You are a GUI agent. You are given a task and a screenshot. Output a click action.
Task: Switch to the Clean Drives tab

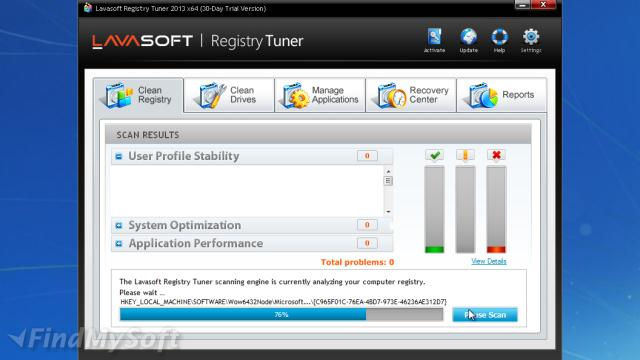point(229,95)
